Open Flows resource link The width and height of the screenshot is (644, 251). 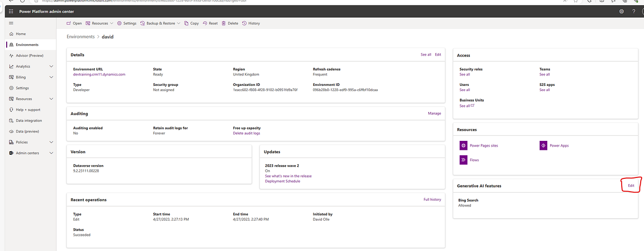[474, 160]
